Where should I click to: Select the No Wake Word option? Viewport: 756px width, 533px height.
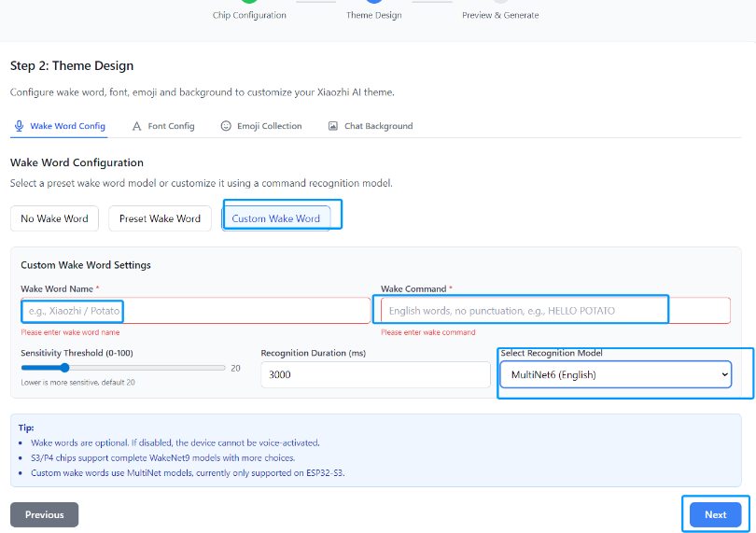[54, 218]
